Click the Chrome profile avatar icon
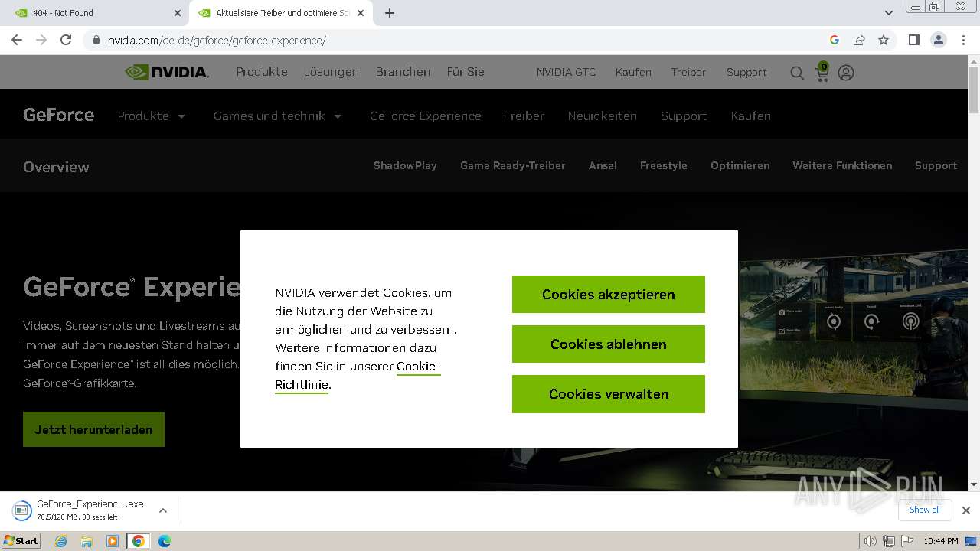Viewport: 980px width, 551px height. tap(938, 40)
